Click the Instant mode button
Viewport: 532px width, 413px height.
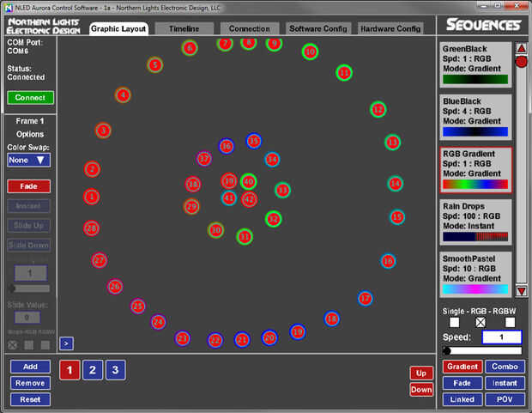(x=505, y=383)
